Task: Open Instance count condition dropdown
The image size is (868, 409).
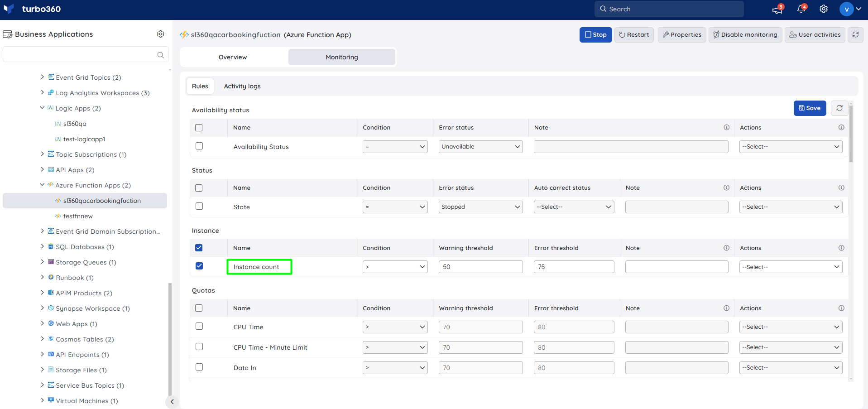Action: (x=395, y=267)
